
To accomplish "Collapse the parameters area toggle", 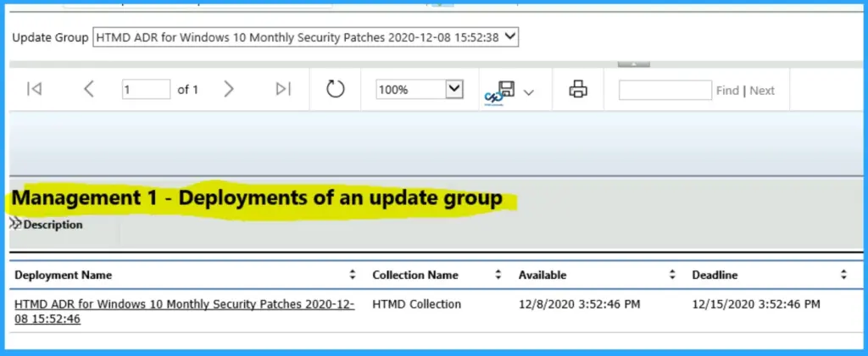I will pyautogui.click(x=634, y=64).
